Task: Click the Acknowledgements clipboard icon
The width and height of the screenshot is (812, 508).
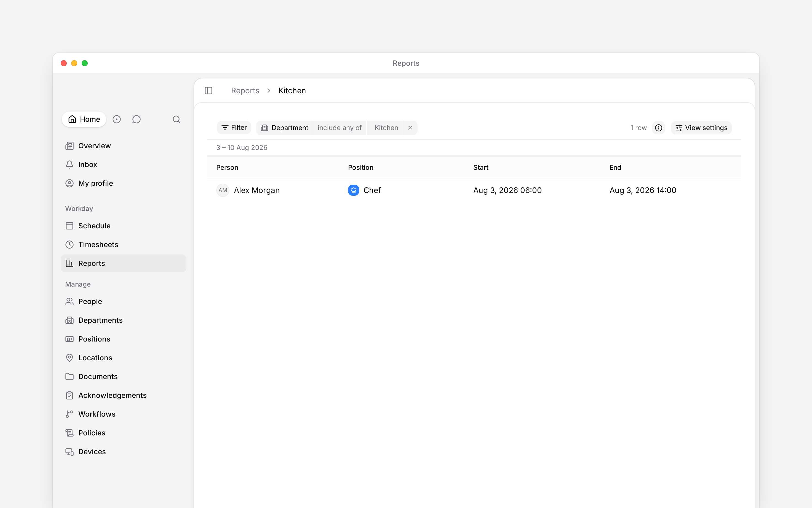Action: [70, 395]
